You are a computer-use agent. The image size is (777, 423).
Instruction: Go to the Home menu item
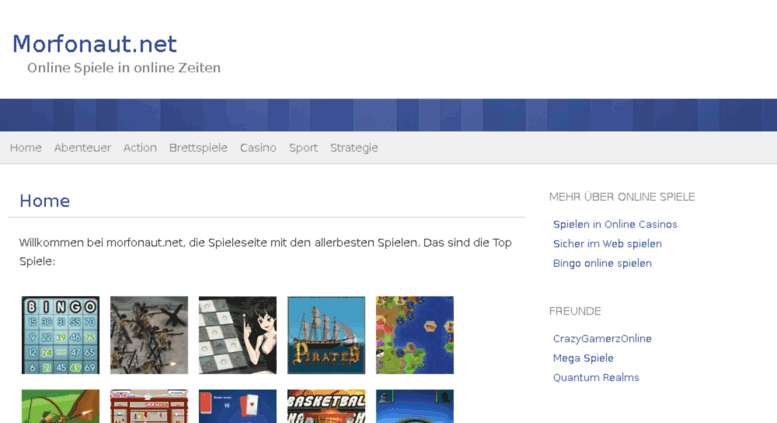tap(26, 148)
